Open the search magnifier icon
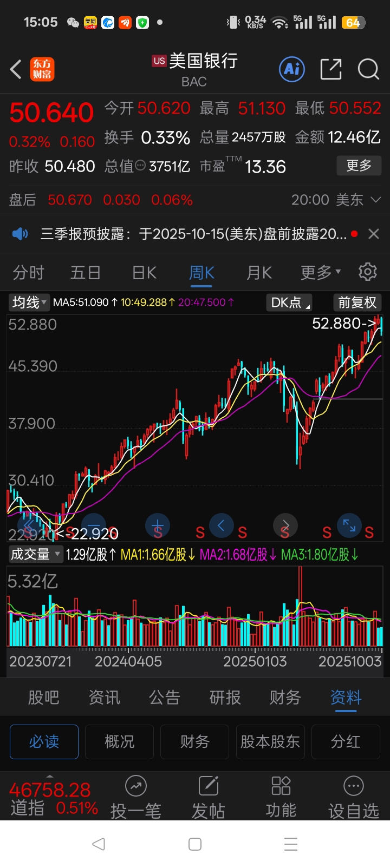390x868 pixels. click(x=368, y=69)
